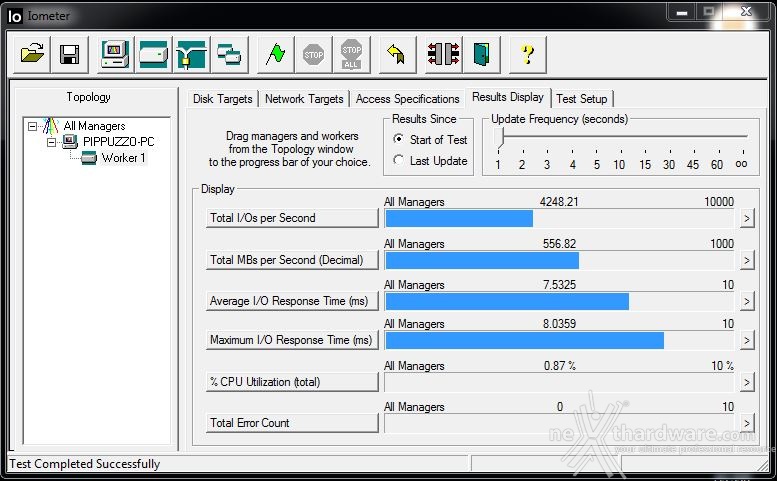Viewport: 777px width, 481px height.
Task: Click the Maximum I/O Response Time progress bar
Action: pyautogui.click(x=559, y=340)
